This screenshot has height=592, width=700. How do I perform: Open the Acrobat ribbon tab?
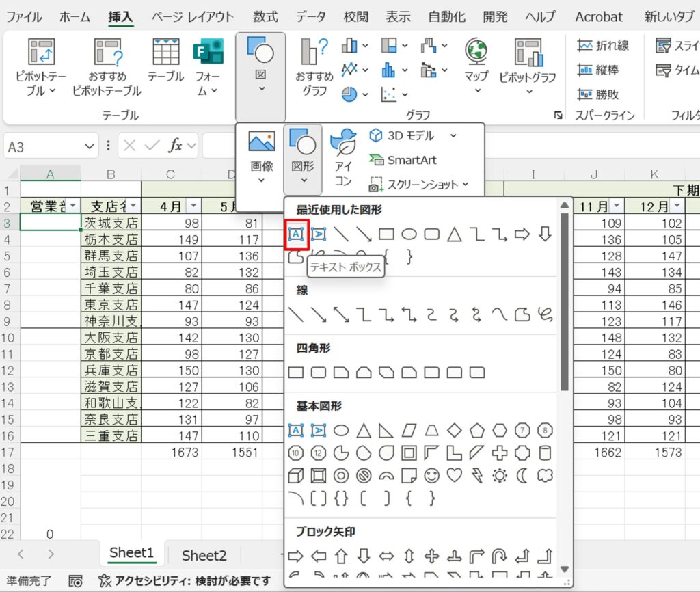coord(599,17)
